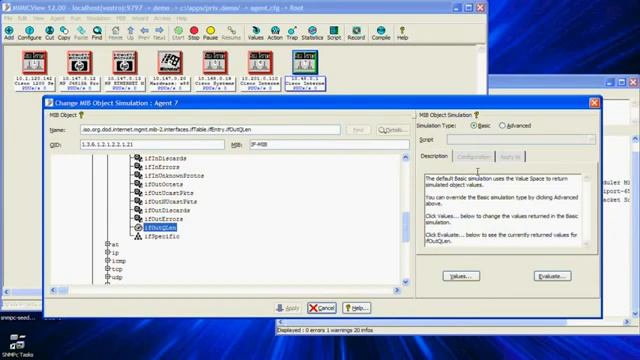Select the Cisco Systems agent icon 10.148.0.18

[215, 62]
